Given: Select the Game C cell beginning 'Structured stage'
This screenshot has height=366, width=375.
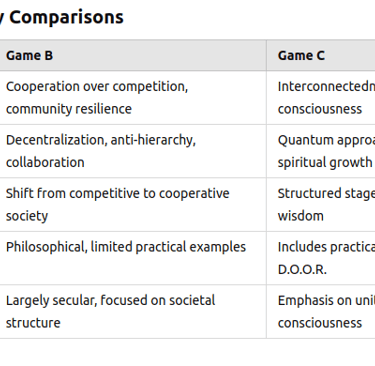Looking at the screenshot, I should [x=321, y=205].
